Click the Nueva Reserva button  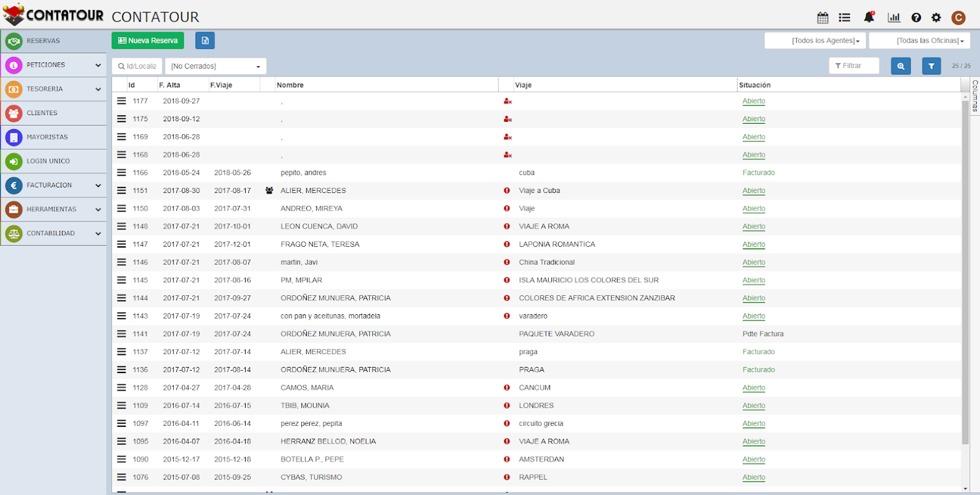coord(148,41)
